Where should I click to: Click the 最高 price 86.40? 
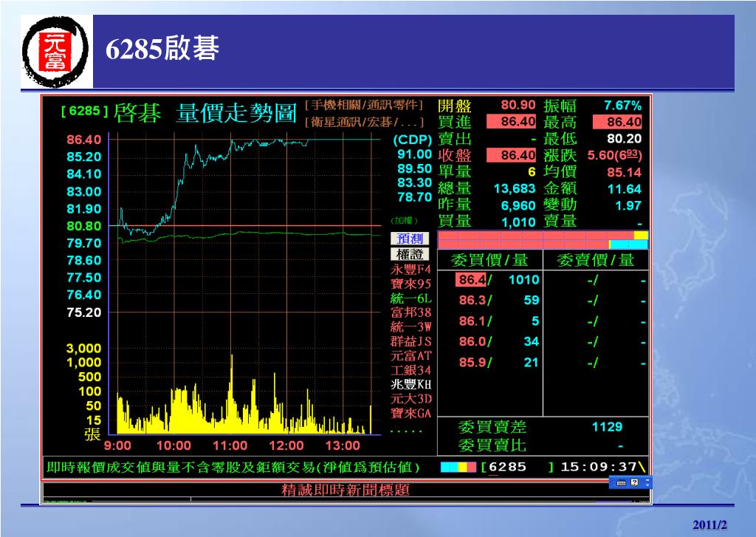point(618,122)
